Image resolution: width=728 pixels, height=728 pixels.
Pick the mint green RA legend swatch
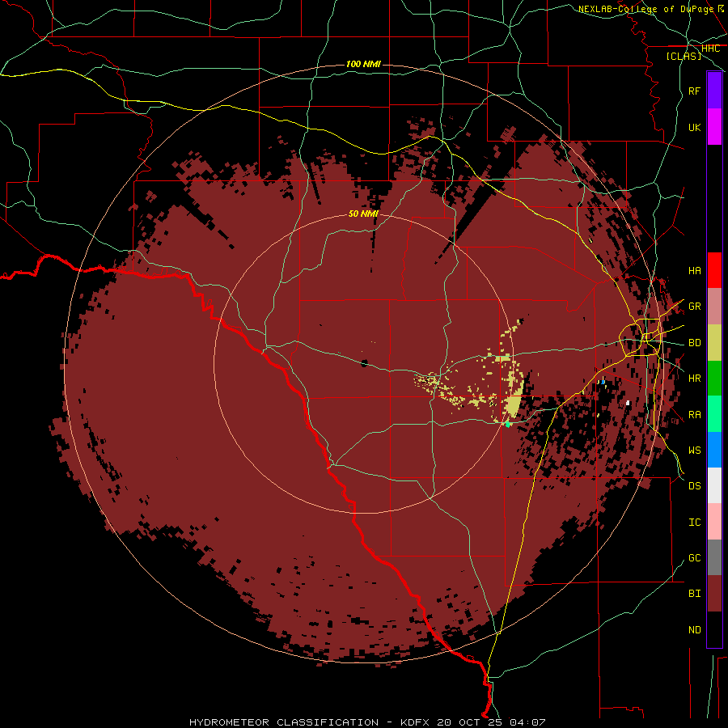pyautogui.click(x=714, y=414)
